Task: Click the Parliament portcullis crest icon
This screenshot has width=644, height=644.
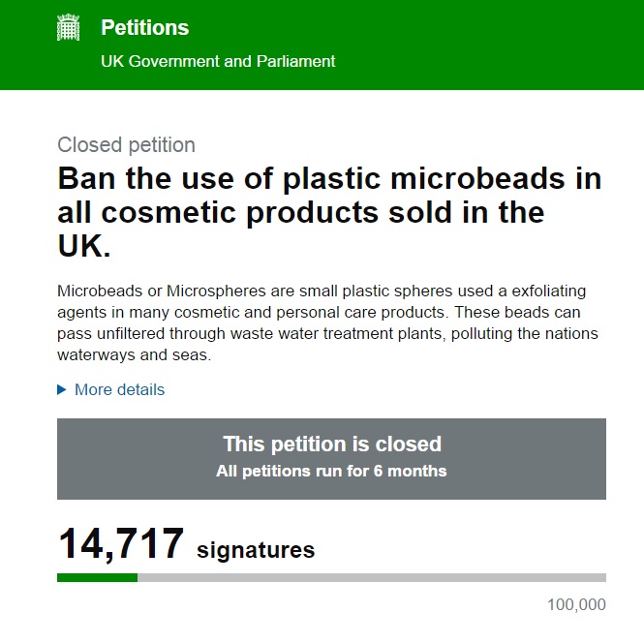Action: [68, 28]
